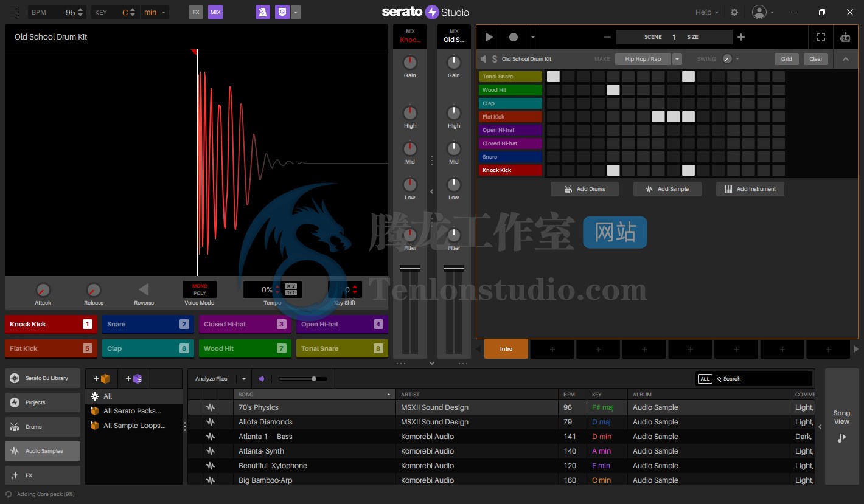Click the purple Serato Sample plugin icon

[x=262, y=12]
